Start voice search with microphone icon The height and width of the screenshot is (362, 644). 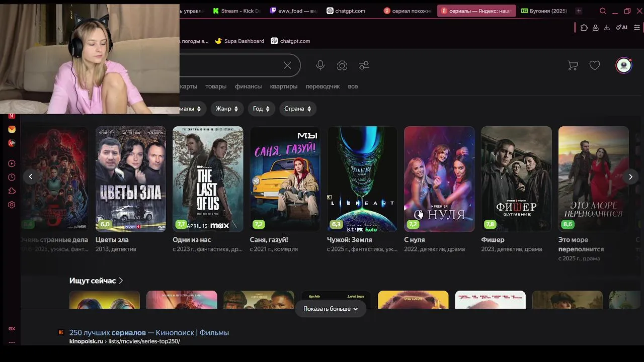(320, 65)
